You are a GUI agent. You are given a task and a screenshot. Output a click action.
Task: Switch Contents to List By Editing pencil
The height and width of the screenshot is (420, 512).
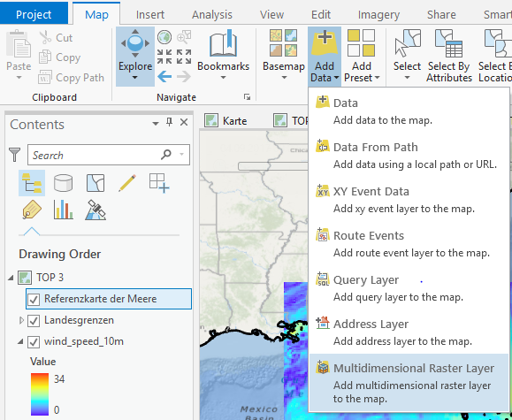pos(127,183)
